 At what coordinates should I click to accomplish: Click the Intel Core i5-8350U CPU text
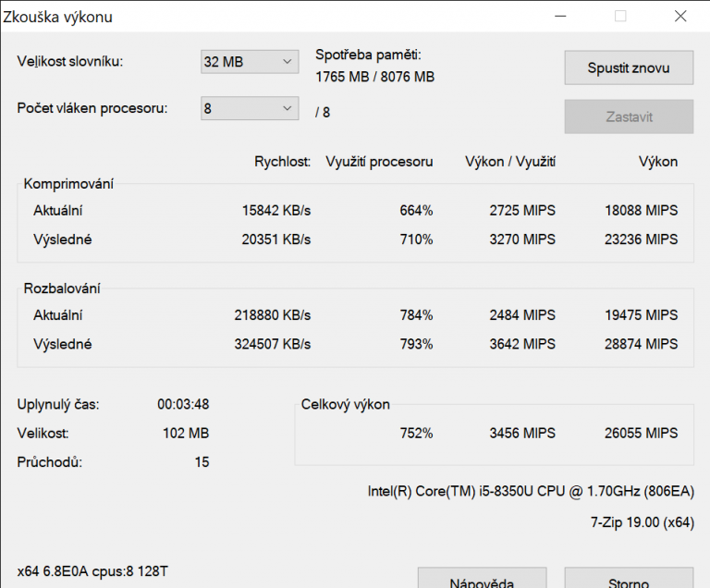[531, 492]
